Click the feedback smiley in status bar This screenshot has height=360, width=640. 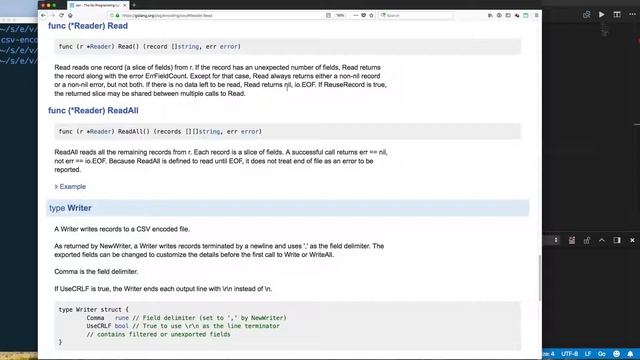point(616,353)
